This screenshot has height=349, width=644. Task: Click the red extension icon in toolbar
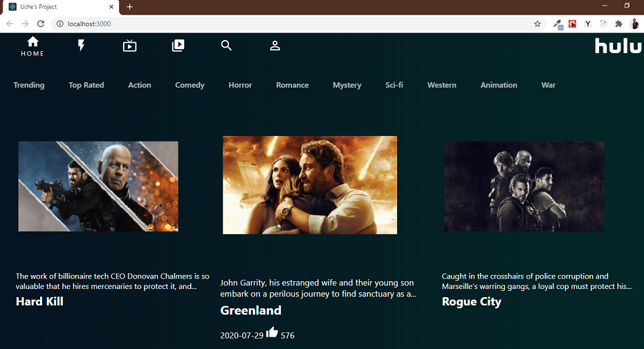pyautogui.click(x=572, y=23)
